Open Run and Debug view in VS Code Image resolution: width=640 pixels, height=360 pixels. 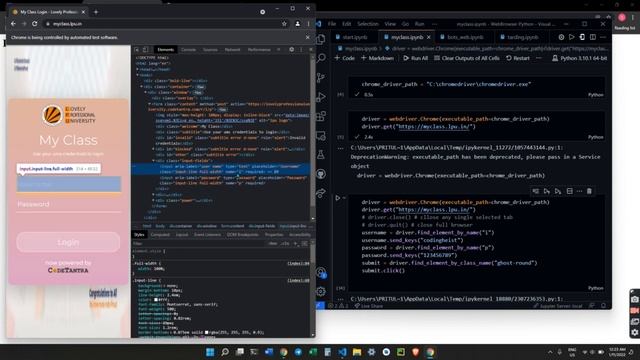pos(321,97)
